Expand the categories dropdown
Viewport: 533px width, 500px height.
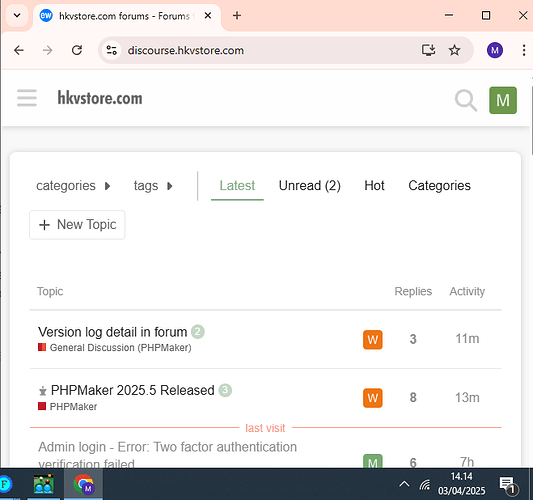point(73,186)
